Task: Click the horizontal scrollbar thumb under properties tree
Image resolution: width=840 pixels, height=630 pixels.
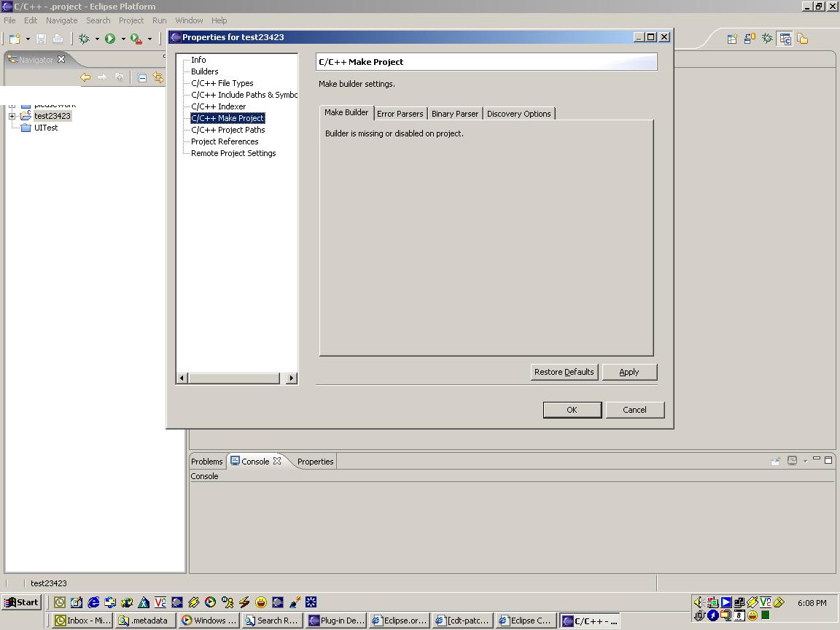Action: click(234, 378)
